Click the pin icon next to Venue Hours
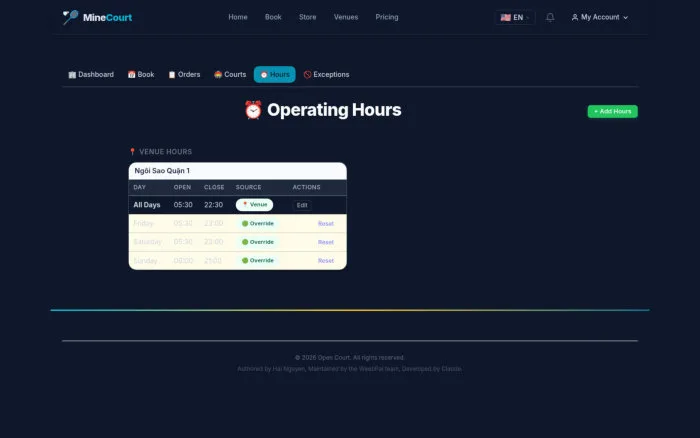This screenshot has height=438, width=700. tap(132, 152)
